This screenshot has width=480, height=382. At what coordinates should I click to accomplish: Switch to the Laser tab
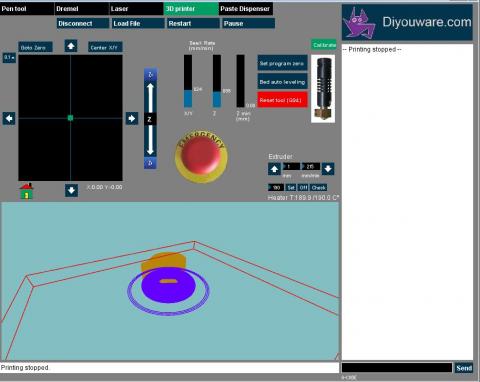(136, 9)
